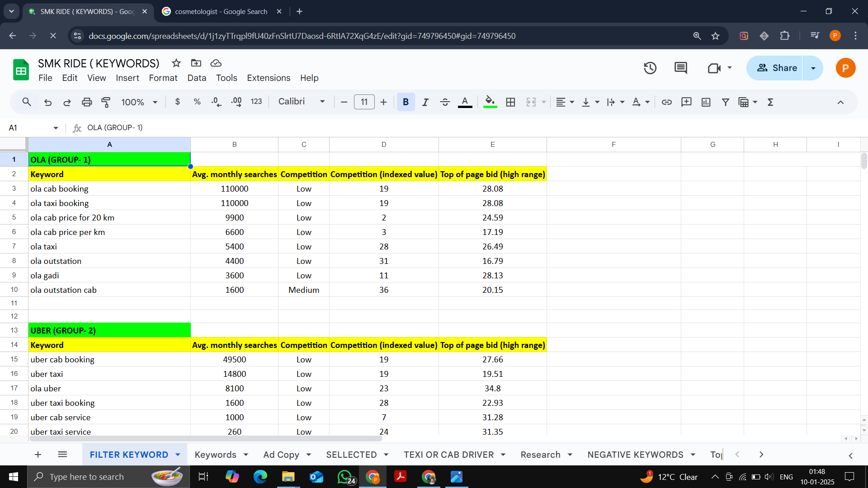Show next sheet tabs arrow
Viewport: 868px width, 488px height.
pos(761,455)
